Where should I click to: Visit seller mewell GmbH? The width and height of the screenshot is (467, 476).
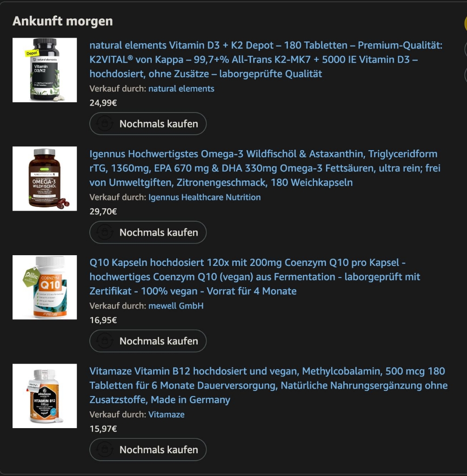point(176,306)
